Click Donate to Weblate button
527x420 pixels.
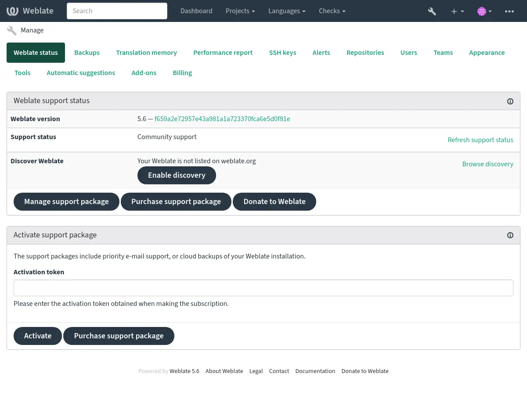coord(274,201)
